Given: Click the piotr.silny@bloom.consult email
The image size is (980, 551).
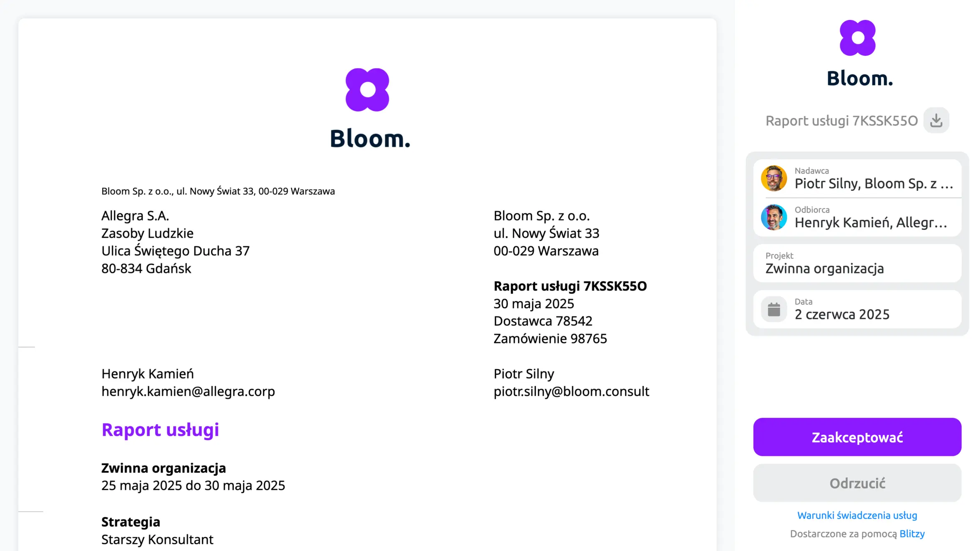Looking at the screenshot, I should coord(571,391).
